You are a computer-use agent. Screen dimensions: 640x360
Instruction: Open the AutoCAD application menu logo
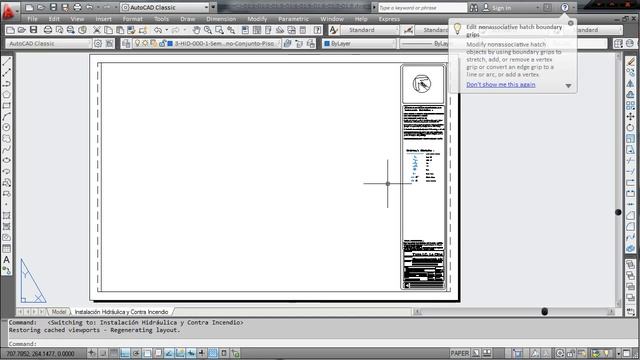[x=9, y=11]
